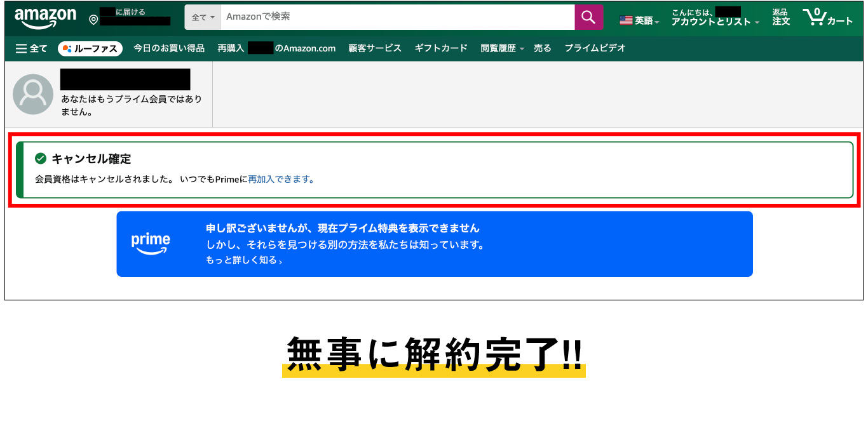The width and height of the screenshot is (868, 433).
Task: Click the US flag language icon
Action: tap(626, 21)
